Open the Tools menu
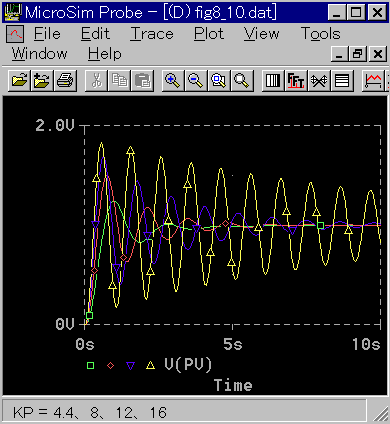390x424 pixels. pyautogui.click(x=321, y=34)
